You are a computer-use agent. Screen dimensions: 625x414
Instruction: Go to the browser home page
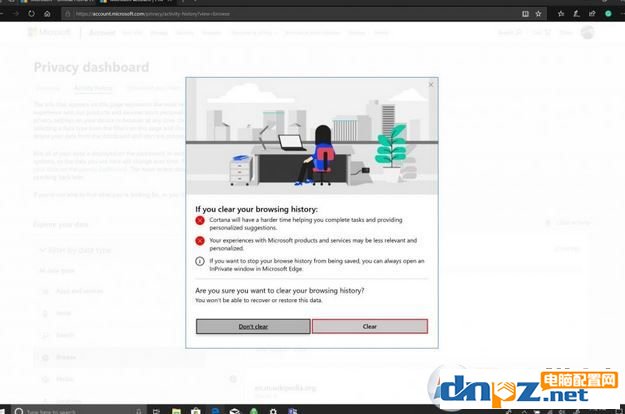pyautogui.click(x=47, y=14)
